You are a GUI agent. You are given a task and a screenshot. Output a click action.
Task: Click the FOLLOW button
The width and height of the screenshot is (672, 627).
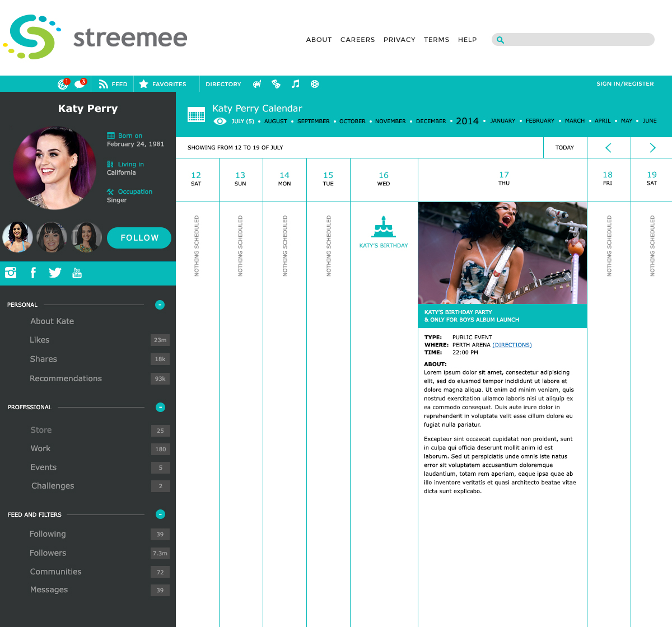139,238
